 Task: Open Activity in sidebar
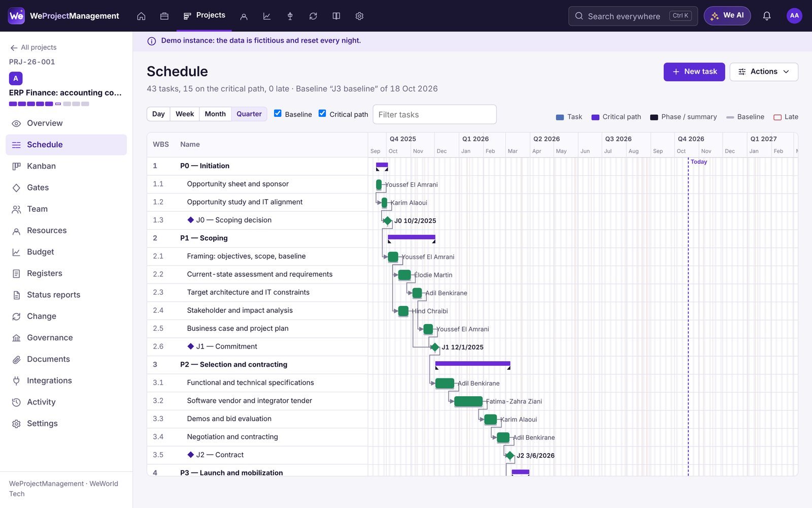(66, 402)
